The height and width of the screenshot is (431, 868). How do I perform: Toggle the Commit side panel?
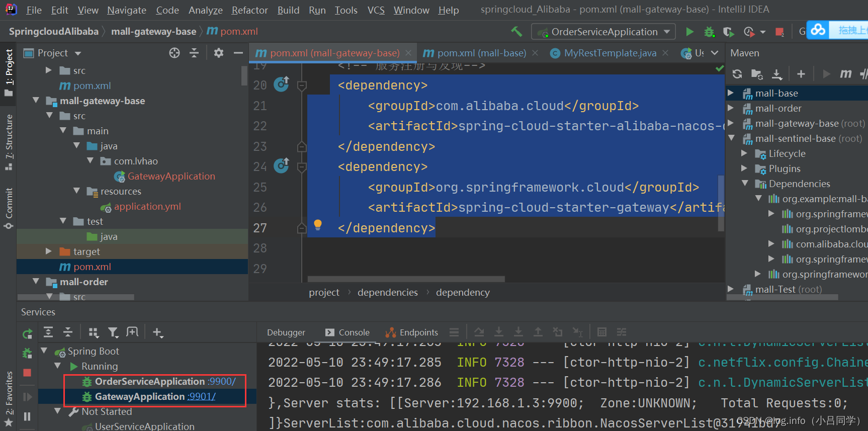(x=9, y=208)
